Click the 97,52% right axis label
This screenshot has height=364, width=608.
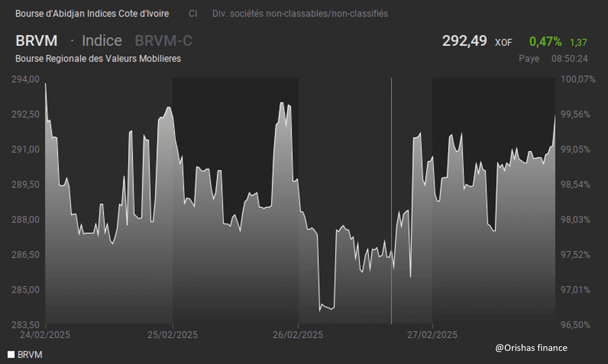tap(575, 255)
